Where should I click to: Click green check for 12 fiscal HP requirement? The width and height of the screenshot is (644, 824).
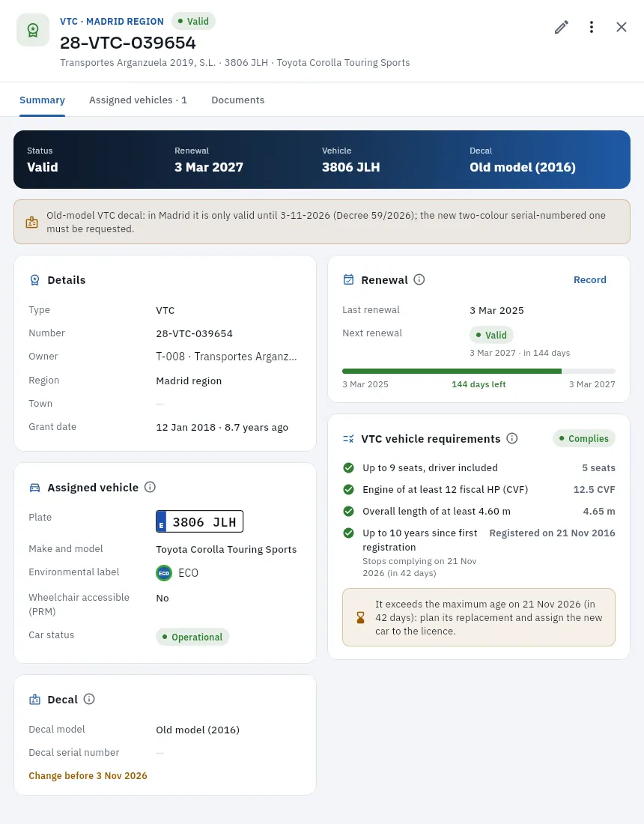point(348,489)
